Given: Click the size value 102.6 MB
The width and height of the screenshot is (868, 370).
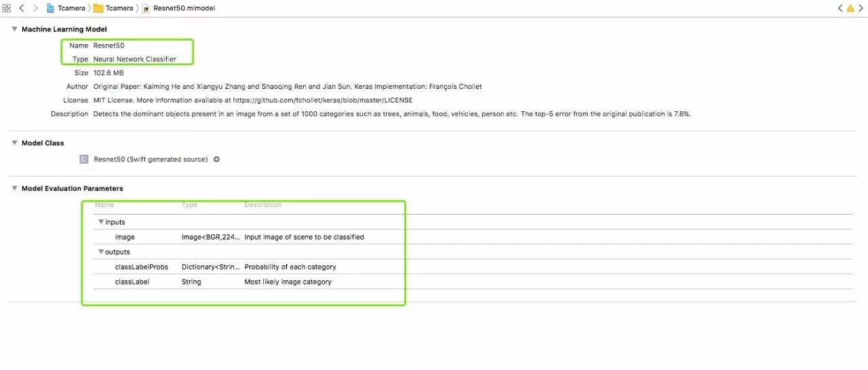Looking at the screenshot, I should point(108,73).
